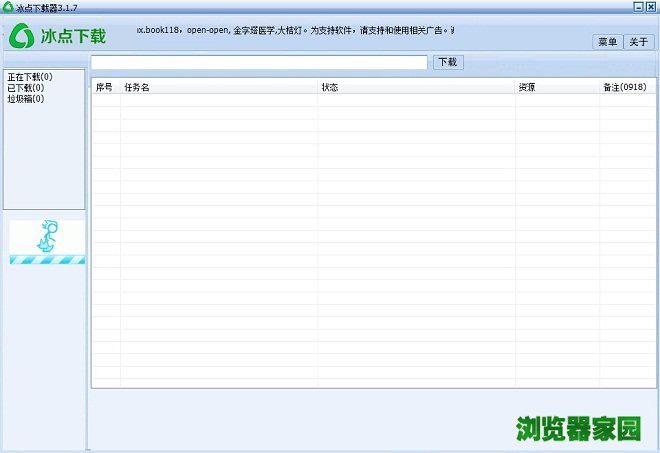Open the 菜单 menu button

(x=607, y=42)
